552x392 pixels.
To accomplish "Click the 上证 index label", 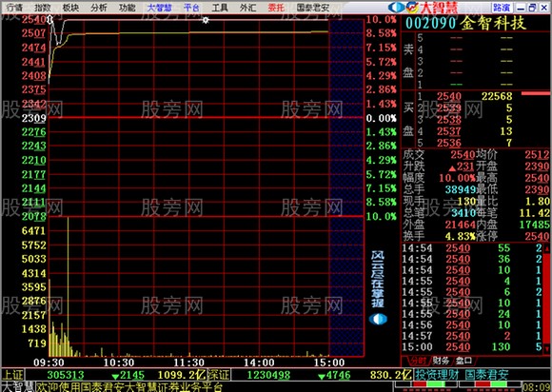I will 13,375.
